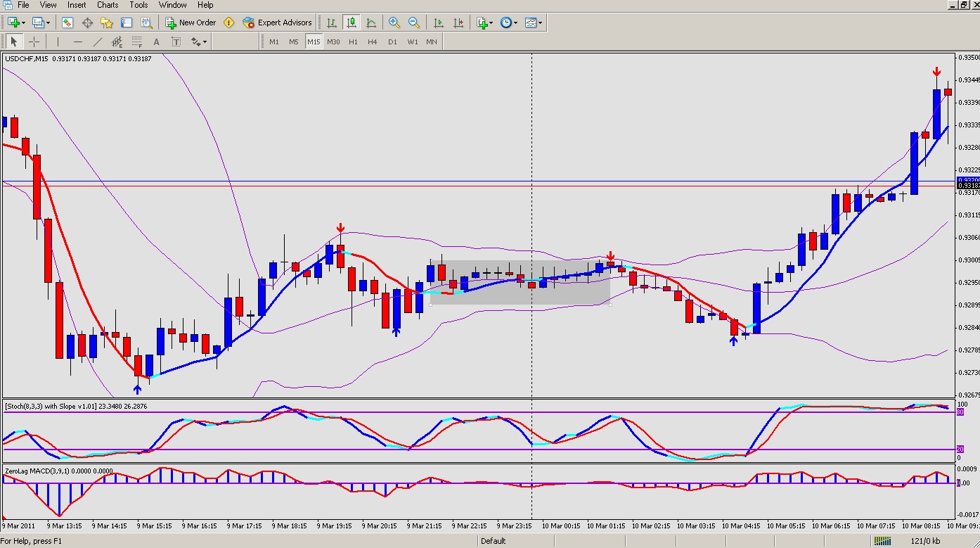Screen dimensions: 980x548
Task: Select the text tool marked A
Action: pos(157,42)
